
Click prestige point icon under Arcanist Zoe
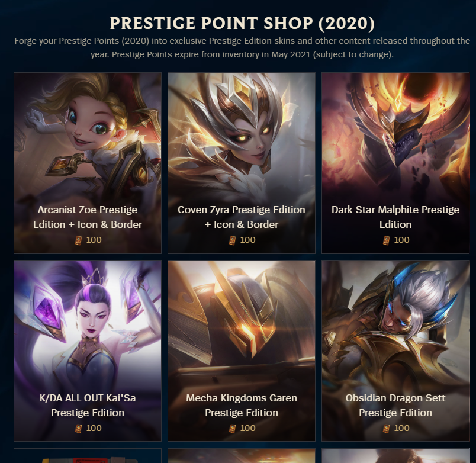coord(78,240)
